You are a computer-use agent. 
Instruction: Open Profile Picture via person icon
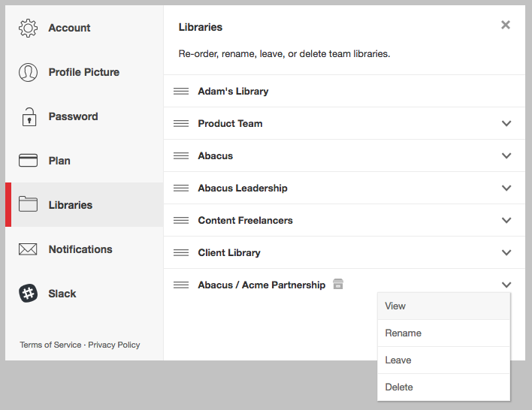tap(28, 72)
